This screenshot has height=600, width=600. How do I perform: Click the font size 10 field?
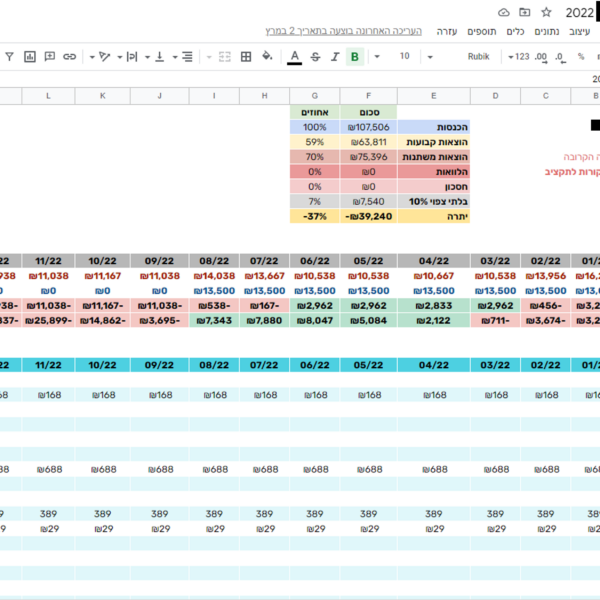(x=404, y=56)
